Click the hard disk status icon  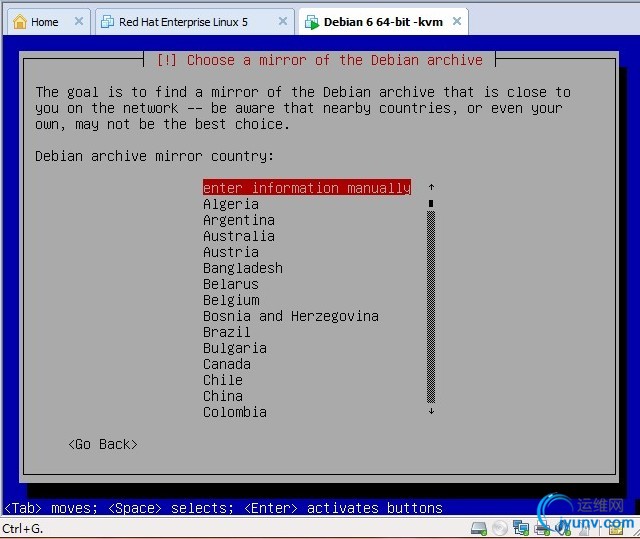pyautogui.click(x=478, y=528)
